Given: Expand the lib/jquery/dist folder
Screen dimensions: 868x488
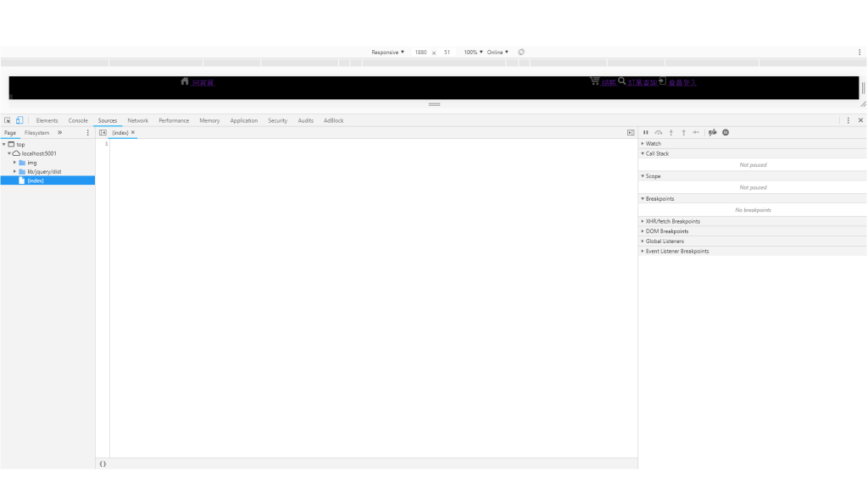Looking at the screenshot, I should pos(15,171).
